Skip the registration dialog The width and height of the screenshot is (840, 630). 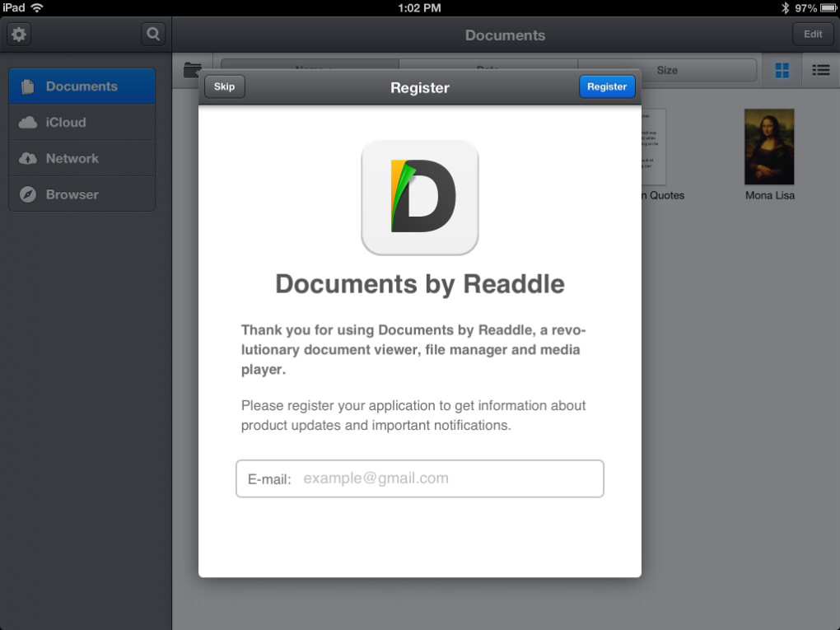225,86
